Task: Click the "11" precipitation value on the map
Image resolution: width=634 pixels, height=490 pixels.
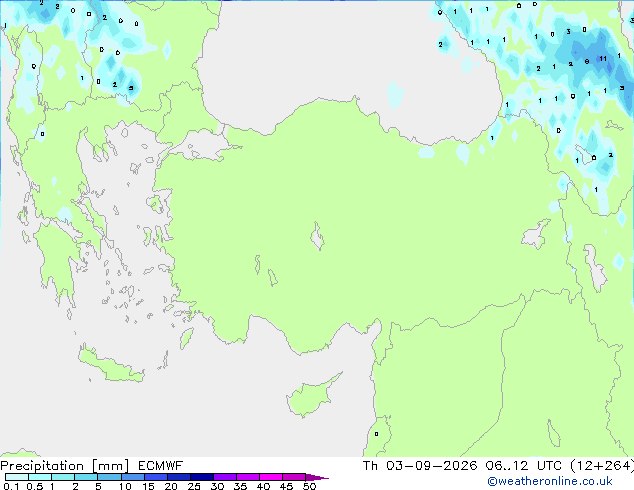Action: [603, 59]
